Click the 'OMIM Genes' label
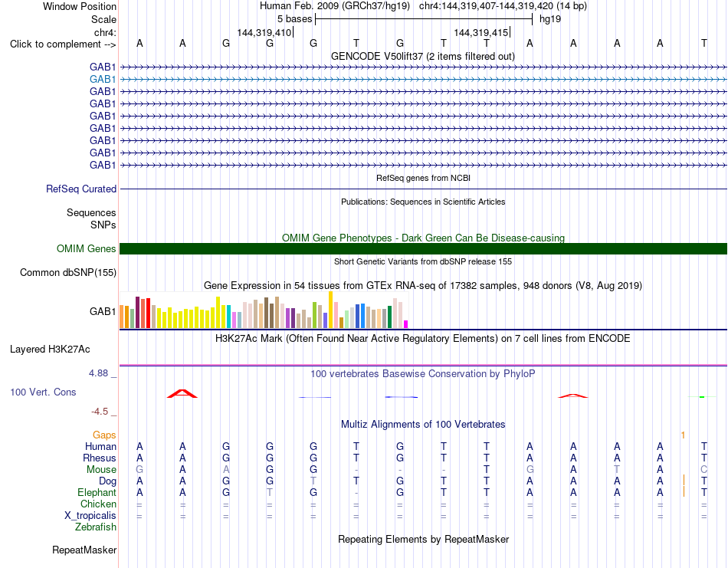 (86, 248)
